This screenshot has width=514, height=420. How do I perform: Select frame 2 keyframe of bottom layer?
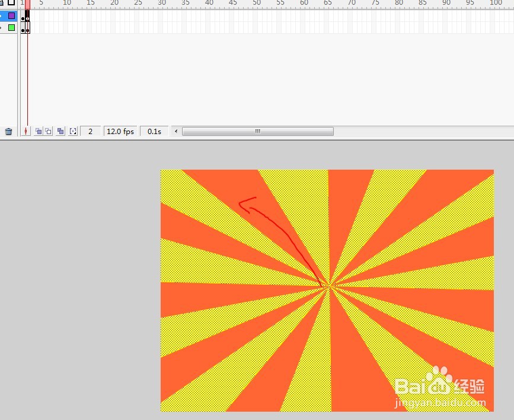click(27, 28)
